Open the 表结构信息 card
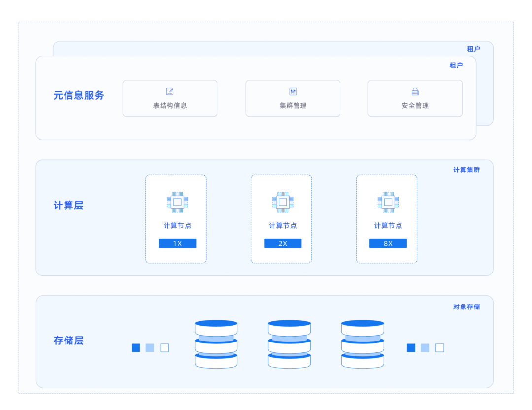The image size is (532, 410). pos(170,99)
